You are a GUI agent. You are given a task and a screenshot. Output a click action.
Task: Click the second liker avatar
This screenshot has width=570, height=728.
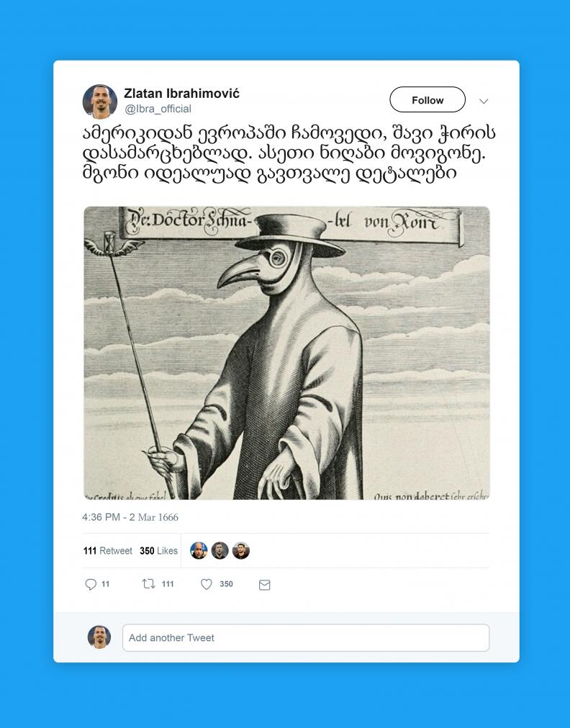[220, 551]
